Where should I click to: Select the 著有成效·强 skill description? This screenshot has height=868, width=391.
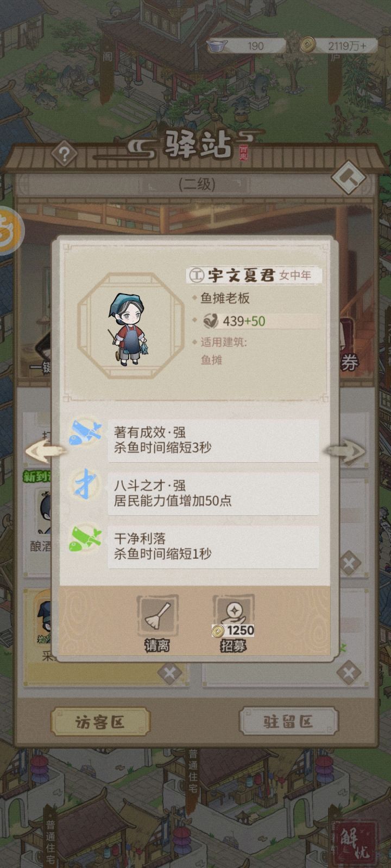pyautogui.click(x=213, y=440)
